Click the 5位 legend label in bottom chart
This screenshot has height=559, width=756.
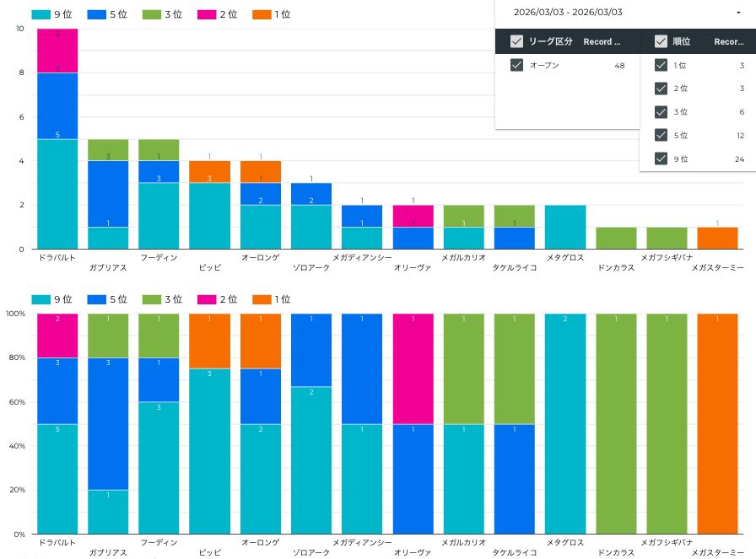[117, 299]
